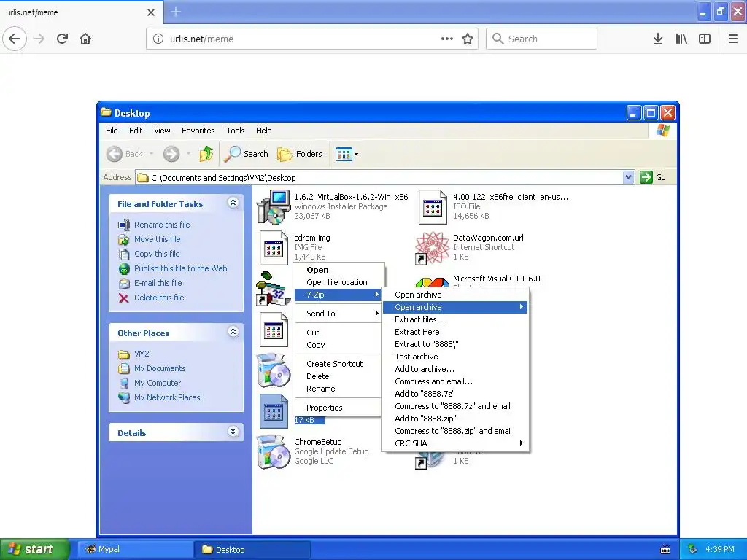Open the Edit menu
Viewport: 747px width, 560px height.
pos(136,131)
